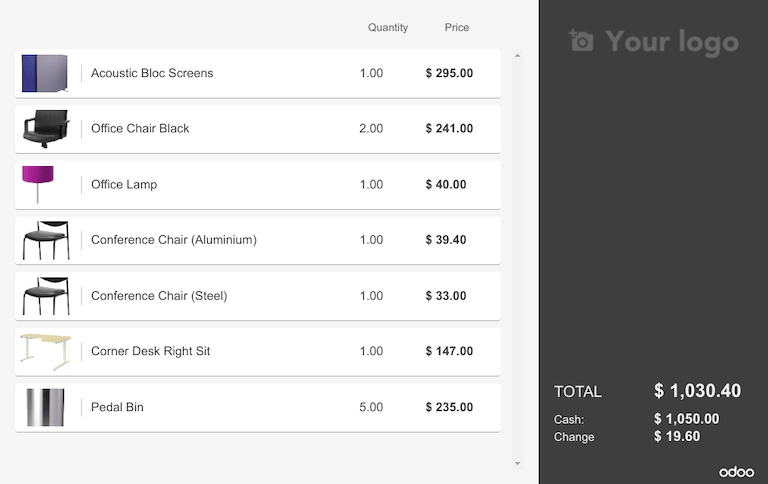Image resolution: width=768 pixels, height=484 pixels.
Task: Click the Acoustic Bloc Screens product image
Action: click(45, 73)
